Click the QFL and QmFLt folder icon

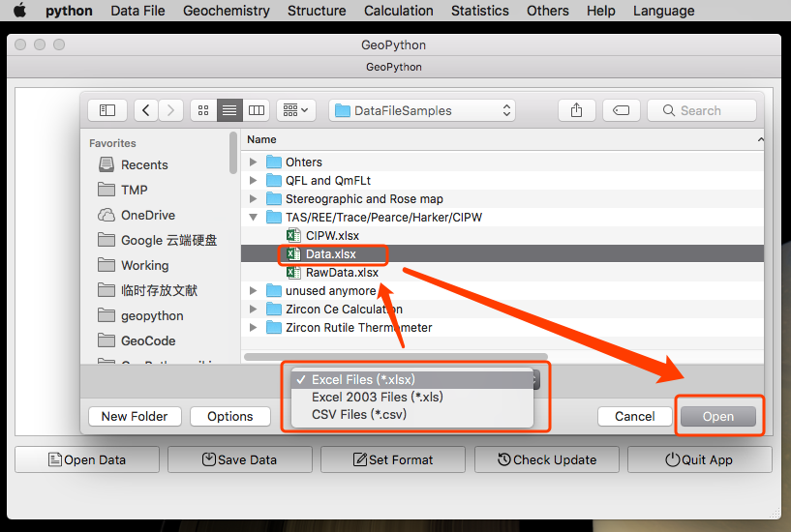pyautogui.click(x=273, y=180)
